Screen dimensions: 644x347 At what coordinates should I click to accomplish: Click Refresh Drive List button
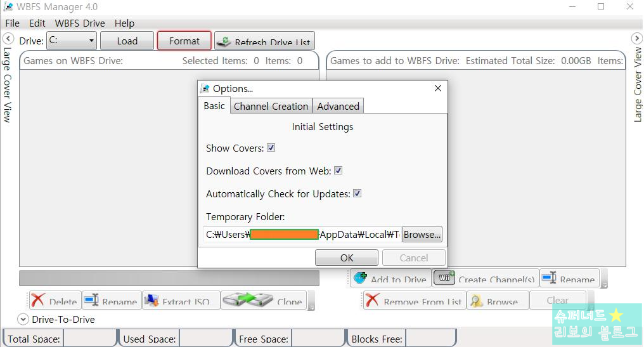(264, 41)
